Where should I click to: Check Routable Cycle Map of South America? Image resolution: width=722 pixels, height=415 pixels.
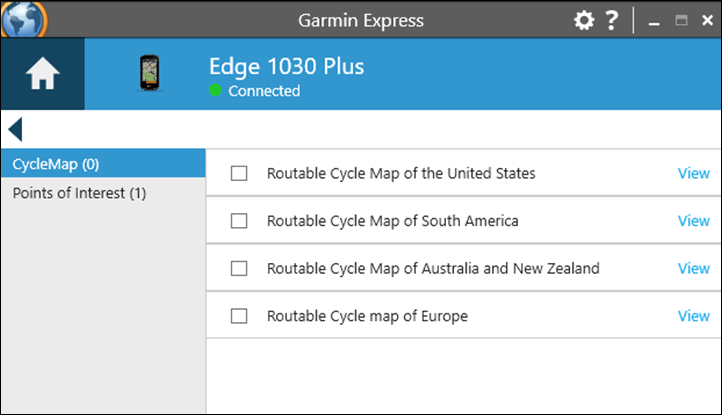pyautogui.click(x=239, y=221)
